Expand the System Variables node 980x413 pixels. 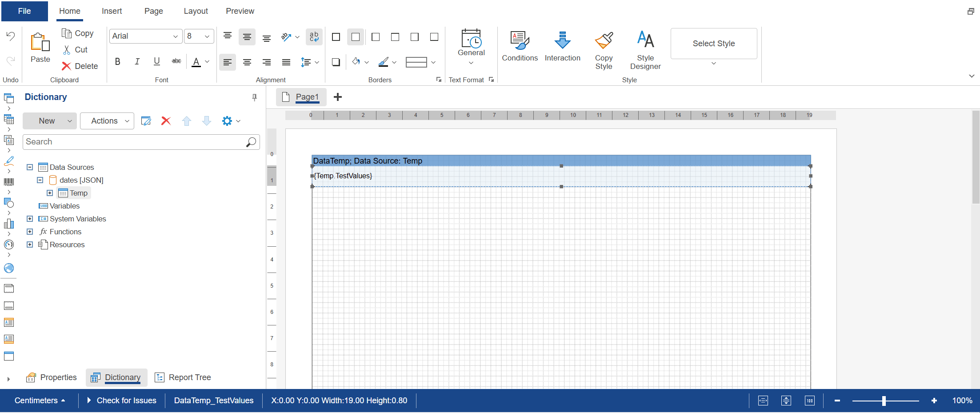coord(30,219)
